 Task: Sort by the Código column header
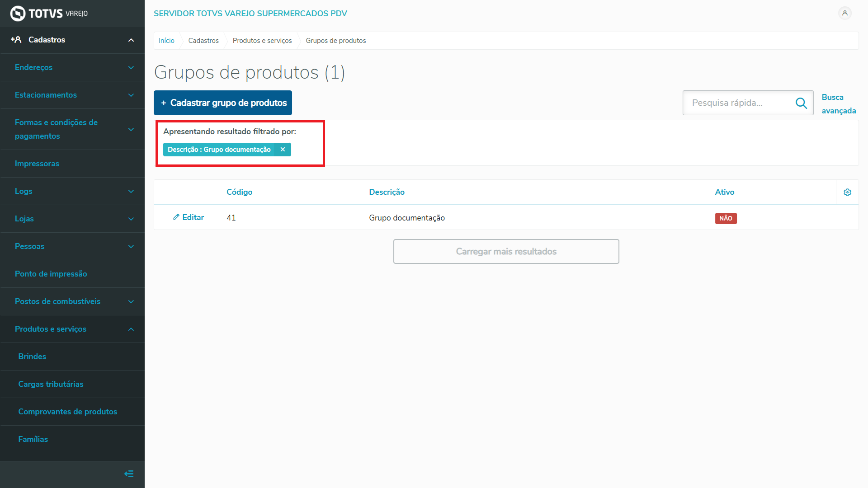pos(239,192)
